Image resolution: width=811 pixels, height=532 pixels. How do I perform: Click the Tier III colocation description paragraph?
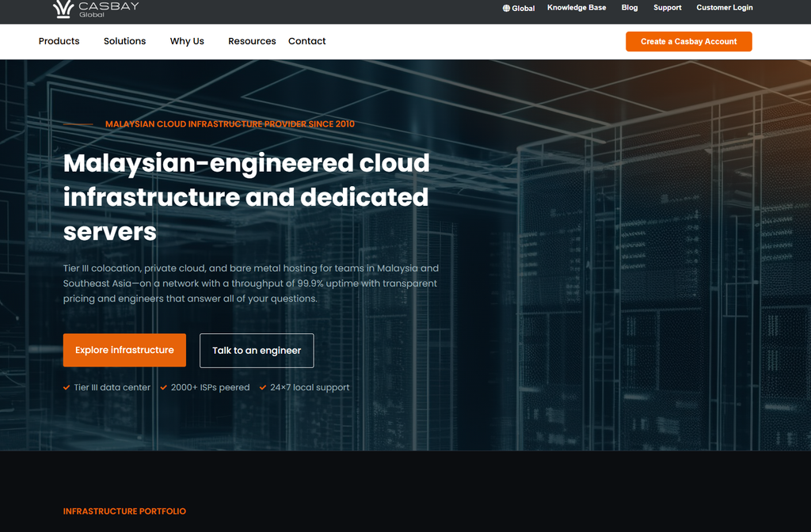(251, 283)
